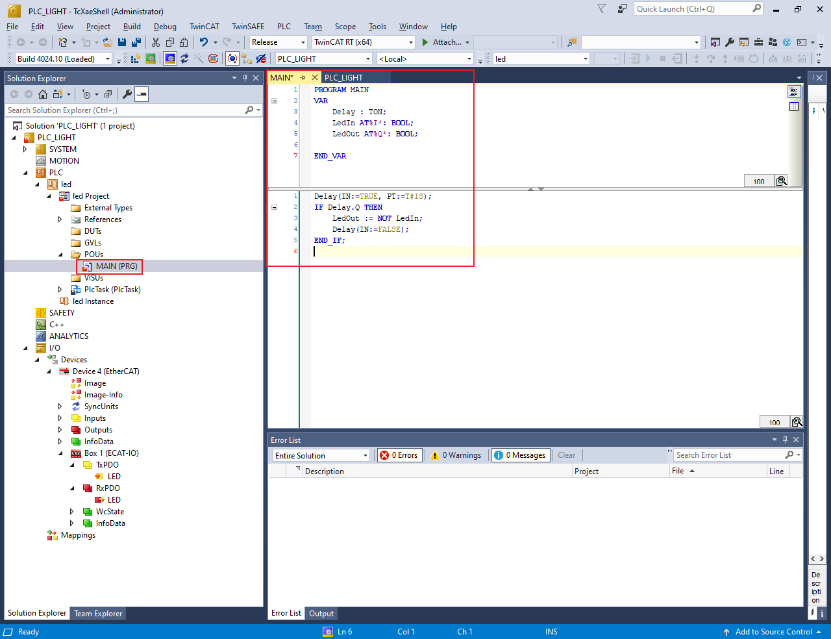The width and height of the screenshot is (831, 639).
Task: Click the Save All toolbar icon
Action: (x=135, y=43)
